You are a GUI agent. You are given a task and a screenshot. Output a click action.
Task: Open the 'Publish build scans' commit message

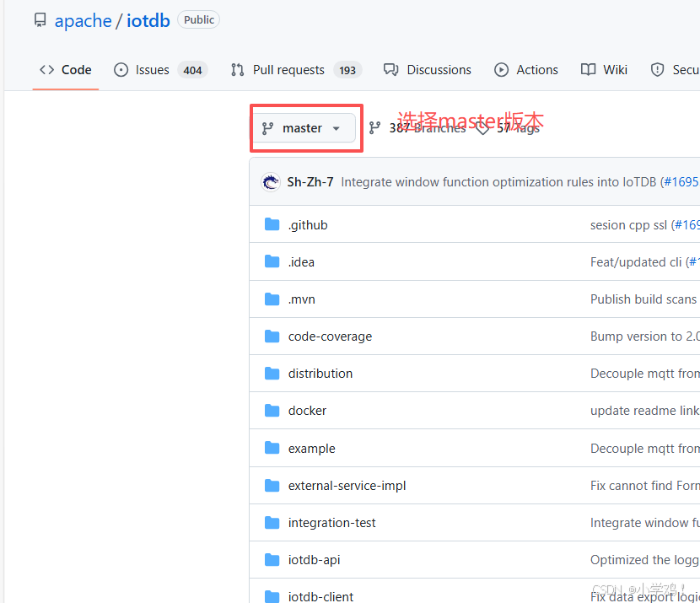click(x=643, y=299)
